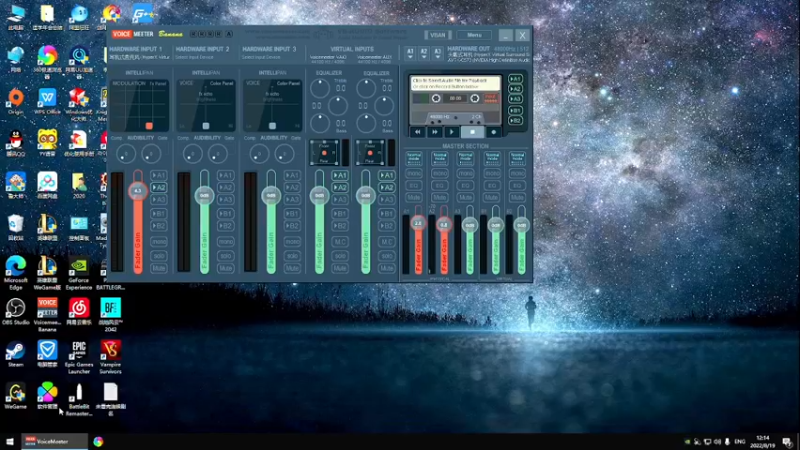The image size is (800, 450).
Task: Mute the Voicemeeter AUX virtual input
Action: [x=387, y=268]
